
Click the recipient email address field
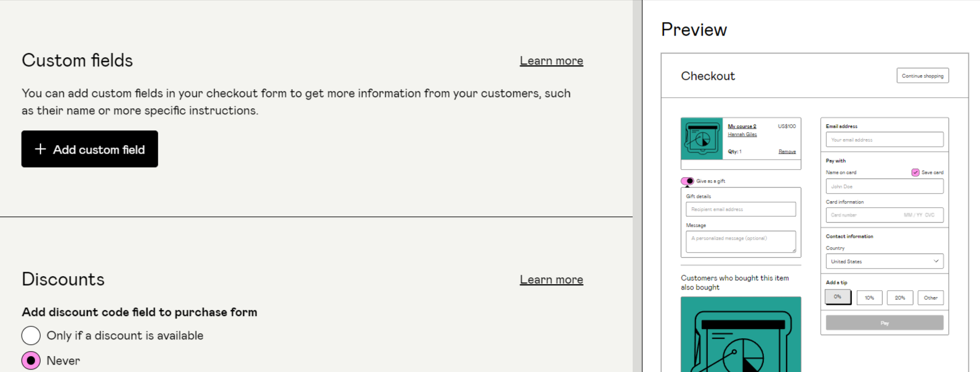[741, 209]
